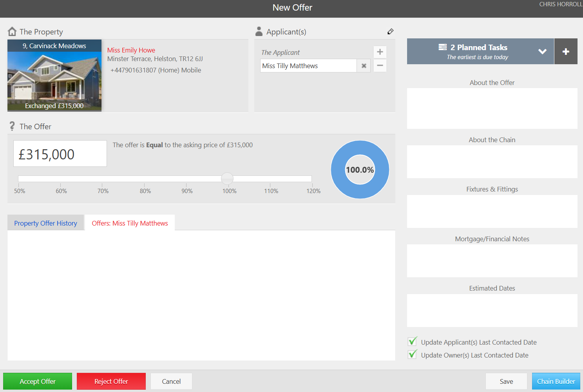The width and height of the screenshot is (583, 392).
Task: Expand the Planned Tasks chevron
Action: pyautogui.click(x=542, y=51)
